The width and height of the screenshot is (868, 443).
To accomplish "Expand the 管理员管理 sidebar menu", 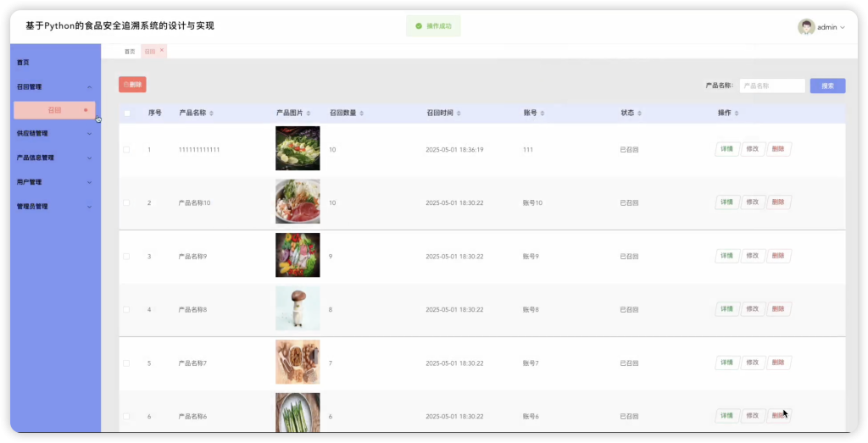I will tap(55, 207).
